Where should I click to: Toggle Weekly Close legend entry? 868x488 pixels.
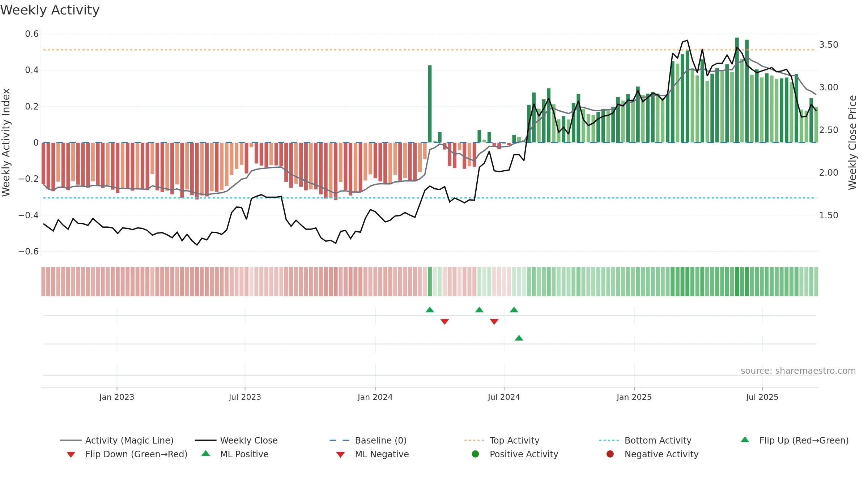[236, 440]
